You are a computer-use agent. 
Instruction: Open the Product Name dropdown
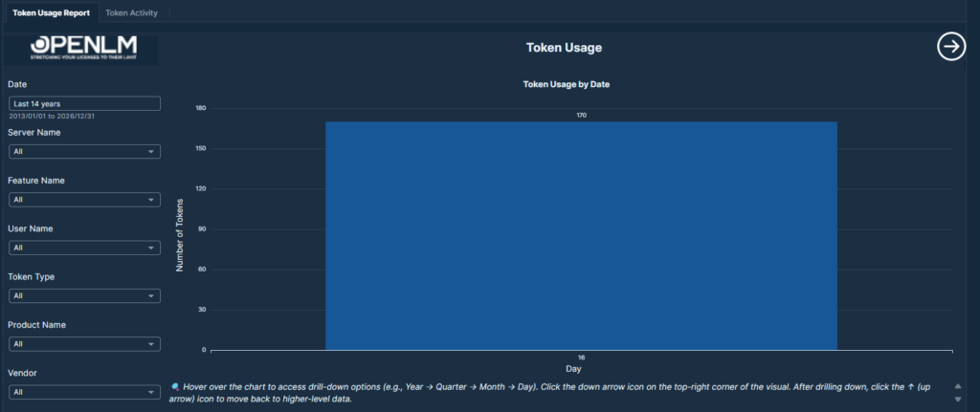point(84,344)
